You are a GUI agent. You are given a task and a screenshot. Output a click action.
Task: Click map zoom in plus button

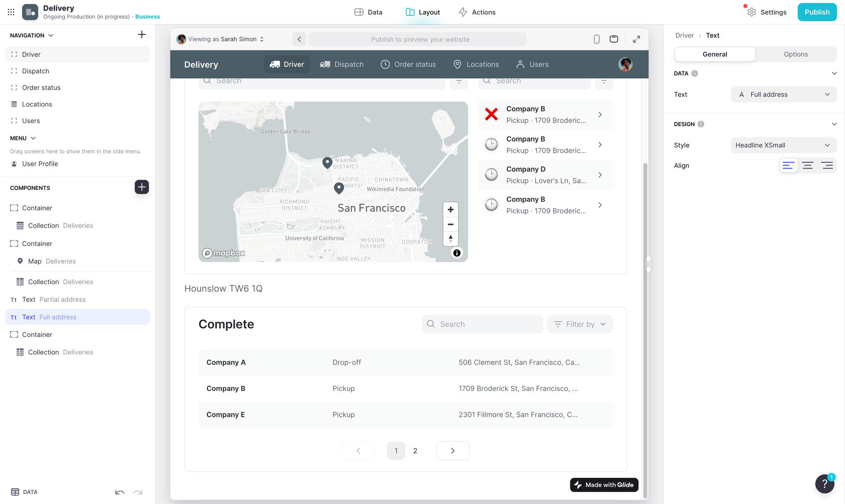click(x=450, y=210)
